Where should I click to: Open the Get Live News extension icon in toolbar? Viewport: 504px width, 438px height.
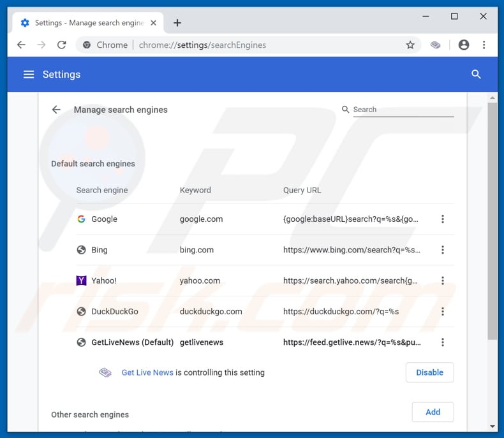point(435,45)
